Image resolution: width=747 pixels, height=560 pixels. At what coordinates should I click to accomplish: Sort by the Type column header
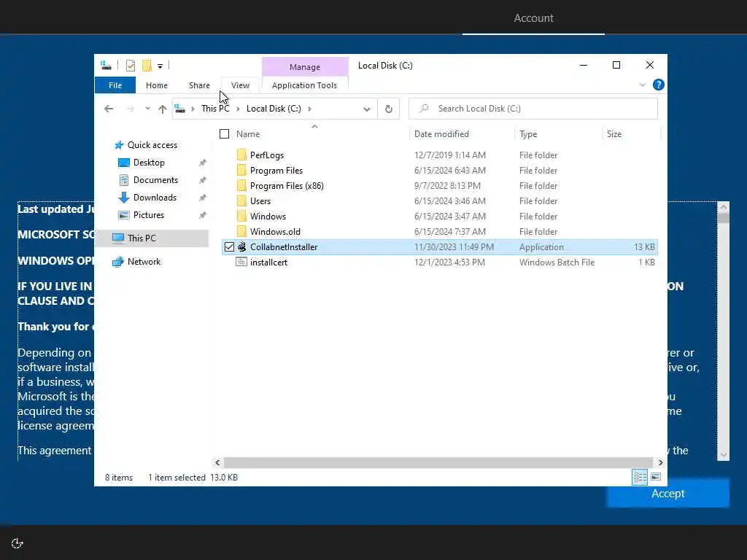528,134
